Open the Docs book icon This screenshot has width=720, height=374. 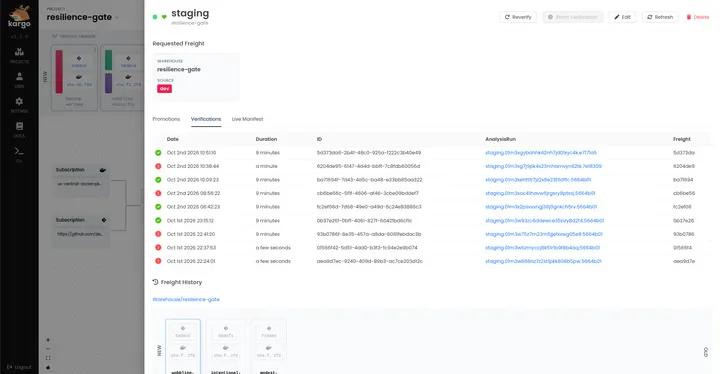coord(19,130)
